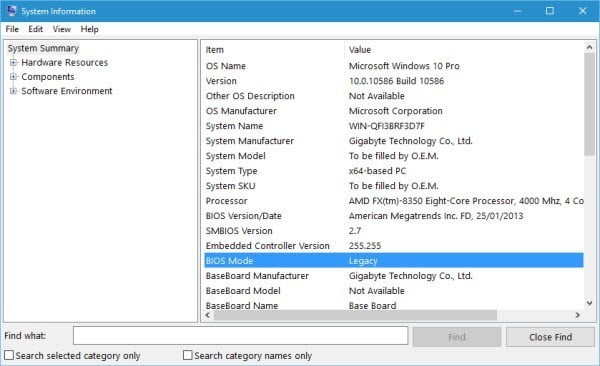Expand the Software Environment node
This screenshot has width=600, height=366.
(x=13, y=91)
